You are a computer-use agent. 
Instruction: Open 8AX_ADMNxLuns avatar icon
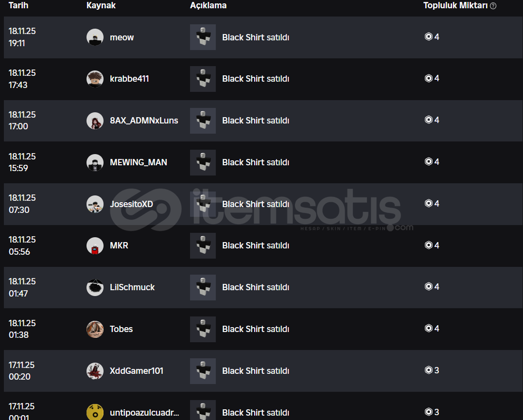(x=95, y=121)
